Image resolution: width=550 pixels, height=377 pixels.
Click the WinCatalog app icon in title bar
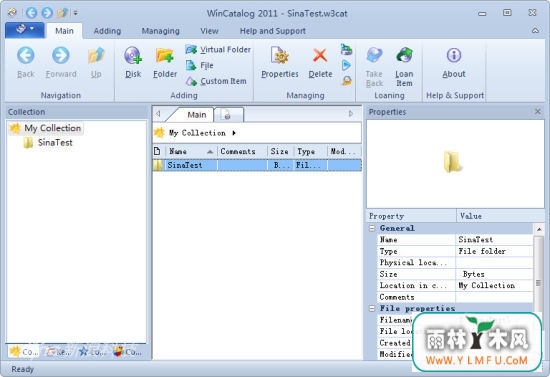tap(12, 13)
